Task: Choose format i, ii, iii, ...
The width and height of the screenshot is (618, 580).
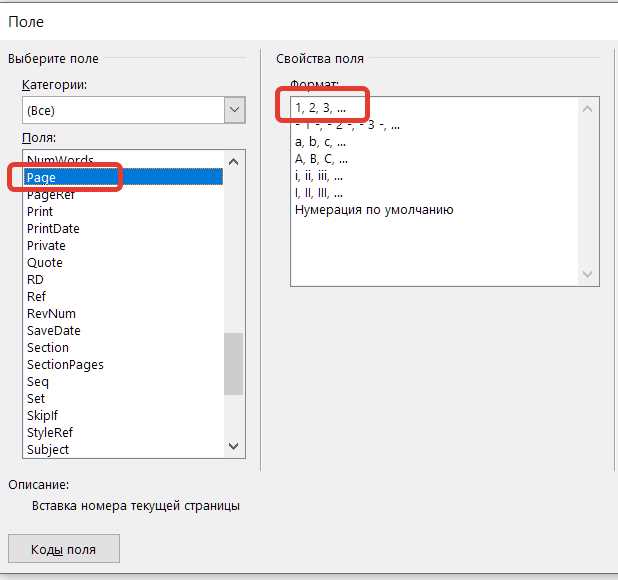Action: click(x=434, y=176)
